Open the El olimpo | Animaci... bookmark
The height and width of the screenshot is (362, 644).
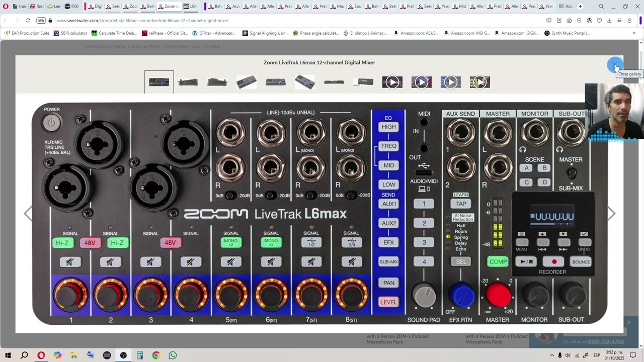[365, 33]
